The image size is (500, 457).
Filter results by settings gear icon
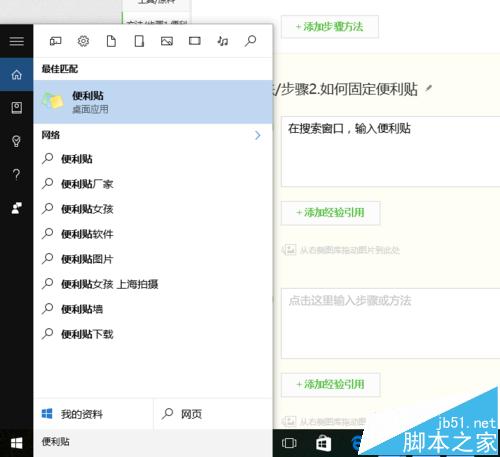point(83,41)
